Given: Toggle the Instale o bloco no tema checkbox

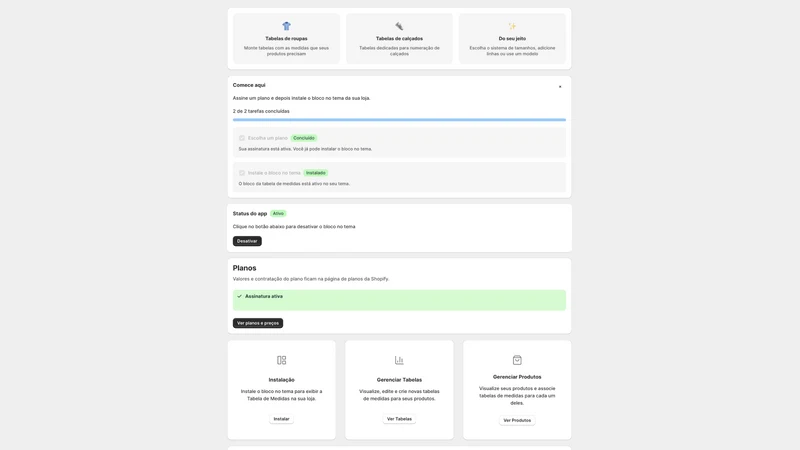Looking at the screenshot, I should point(242,173).
